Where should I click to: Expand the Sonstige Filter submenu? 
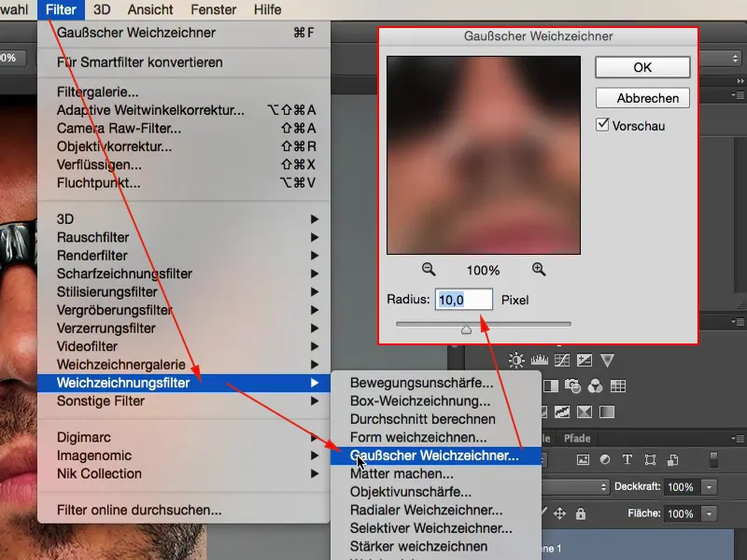click(184, 401)
